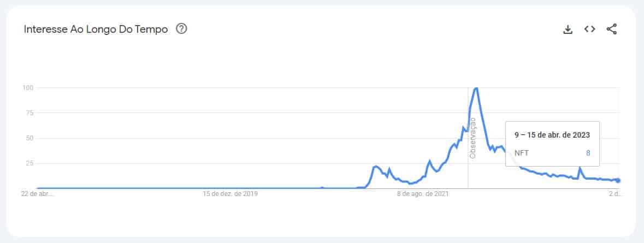
Task: Select the truncated x-axis label 22 de abr...
Action: point(37,193)
